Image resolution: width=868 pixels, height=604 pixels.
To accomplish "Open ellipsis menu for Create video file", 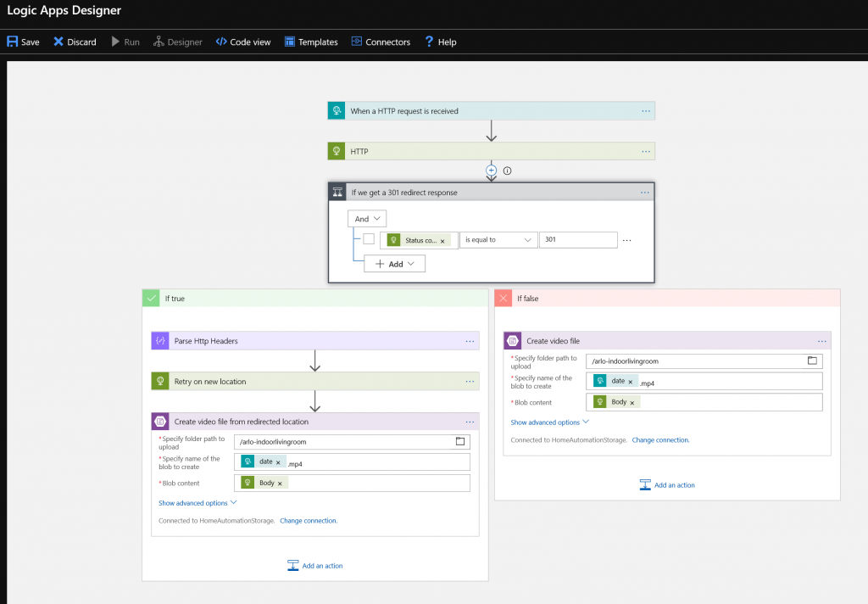I will 822,341.
